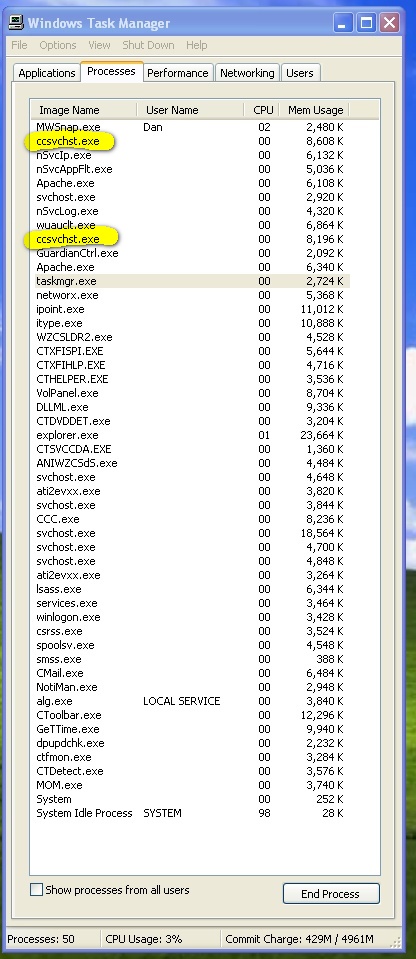
Task: Switch to the Performance tab
Action: 177,73
